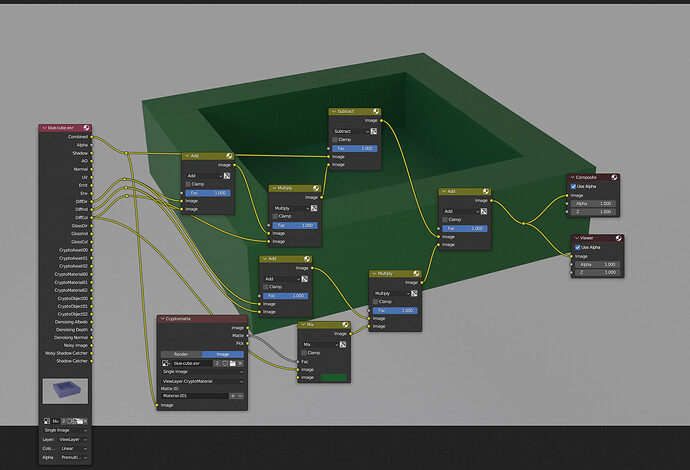Click the blue cube preview thumbnail
The height and width of the screenshot is (470, 690).
tap(65, 391)
